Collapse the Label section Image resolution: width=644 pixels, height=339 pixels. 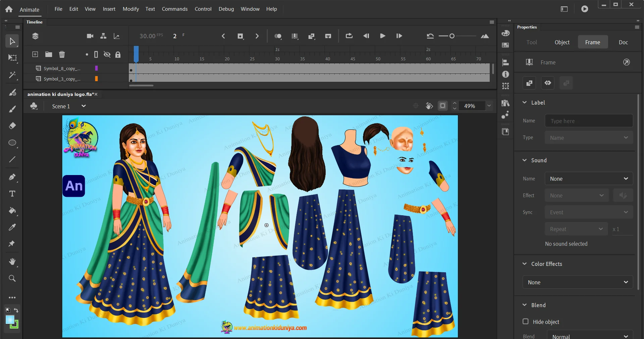click(525, 103)
